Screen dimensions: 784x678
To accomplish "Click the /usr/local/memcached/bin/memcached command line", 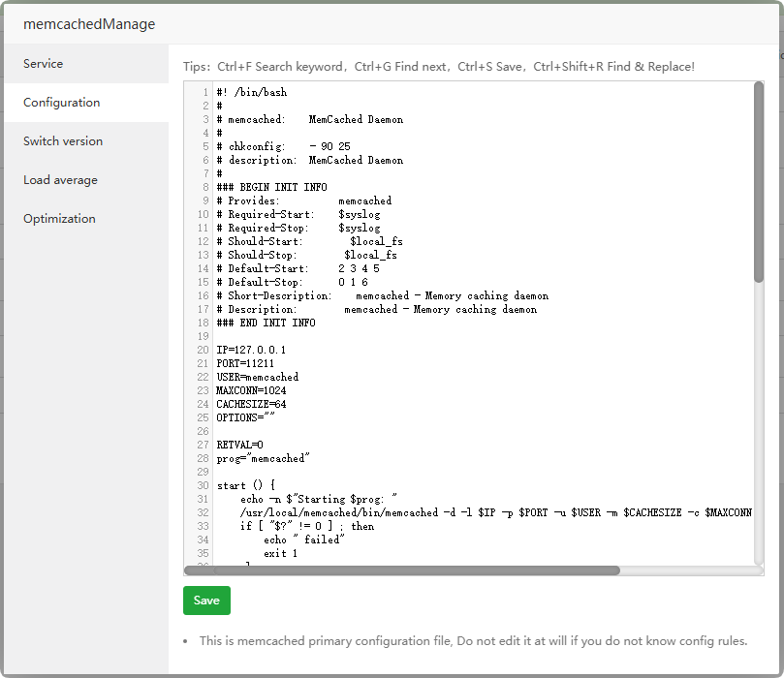I will coord(495,512).
